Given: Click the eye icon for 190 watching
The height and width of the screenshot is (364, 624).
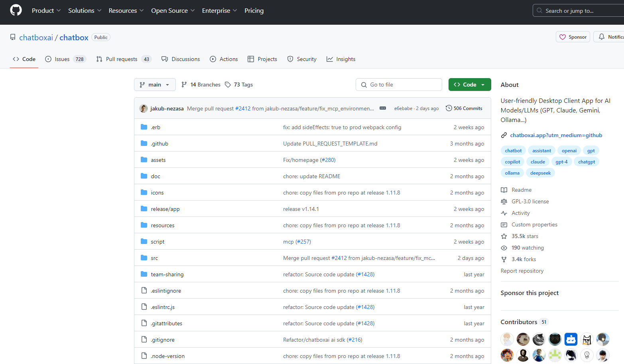Looking at the screenshot, I should pyautogui.click(x=504, y=248).
